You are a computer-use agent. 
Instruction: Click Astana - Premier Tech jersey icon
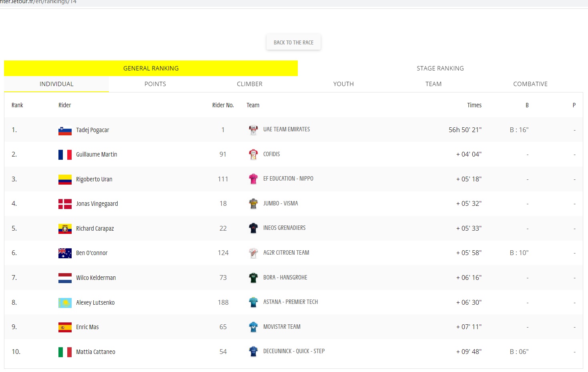[x=253, y=302]
